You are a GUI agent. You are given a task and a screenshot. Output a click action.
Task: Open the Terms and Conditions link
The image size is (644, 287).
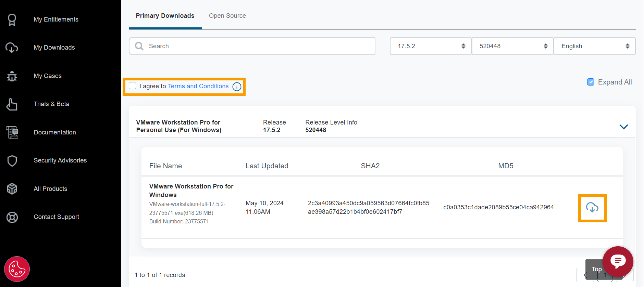coord(198,86)
